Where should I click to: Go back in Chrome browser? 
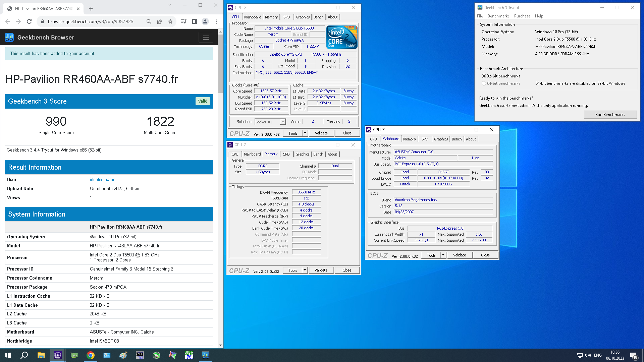click(8, 21)
